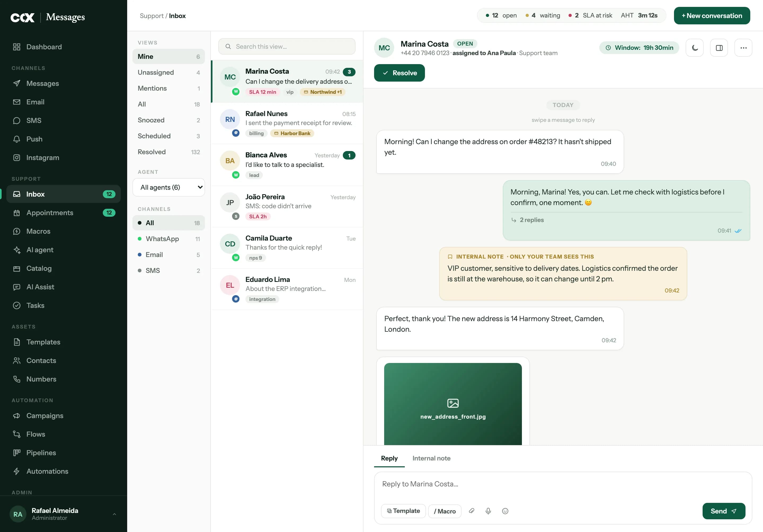Switch to the Internal note tab
Screen dimensions: 763x532
tap(431, 458)
